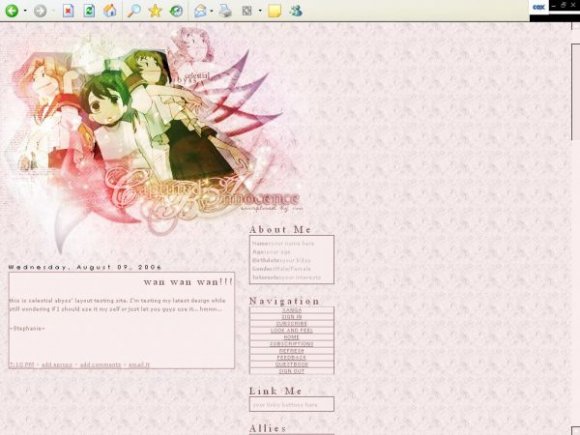Stop page loading with red X icon
580x435 pixels.
pyautogui.click(x=68, y=11)
